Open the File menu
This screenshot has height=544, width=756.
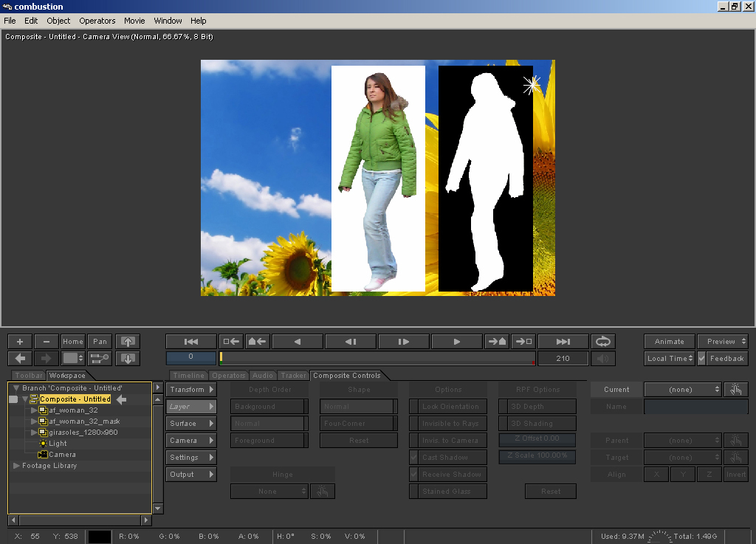10,21
